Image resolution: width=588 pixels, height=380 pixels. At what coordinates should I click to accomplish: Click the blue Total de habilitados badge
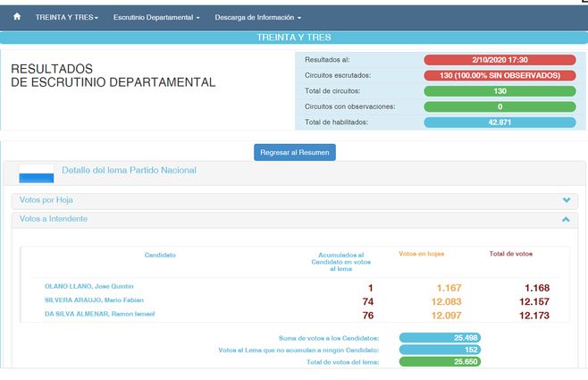pos(499,122)
